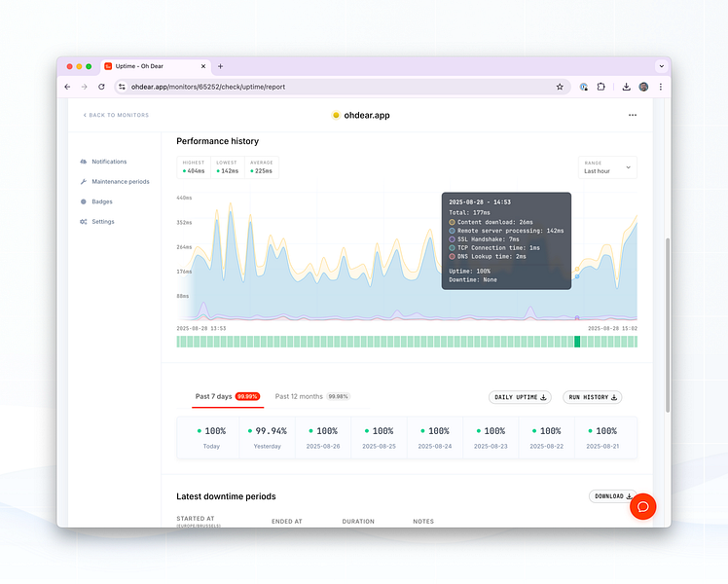
Task: Click the 99.98% badge on Past 12 months
Action: 338,396
